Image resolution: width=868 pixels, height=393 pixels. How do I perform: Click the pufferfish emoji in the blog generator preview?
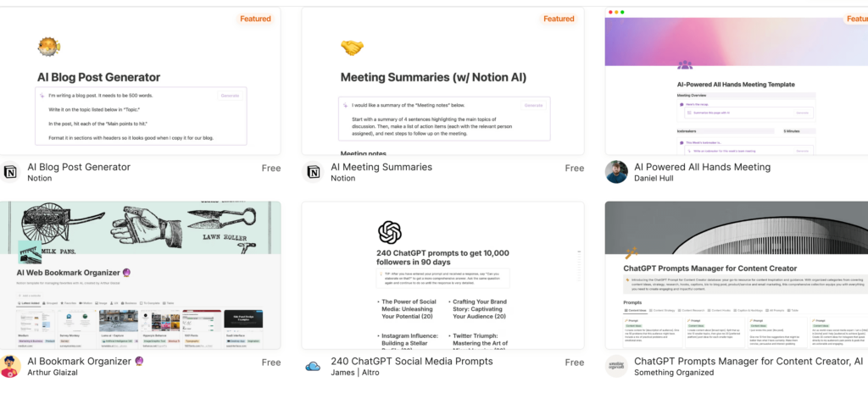click(x=48, y=47)
